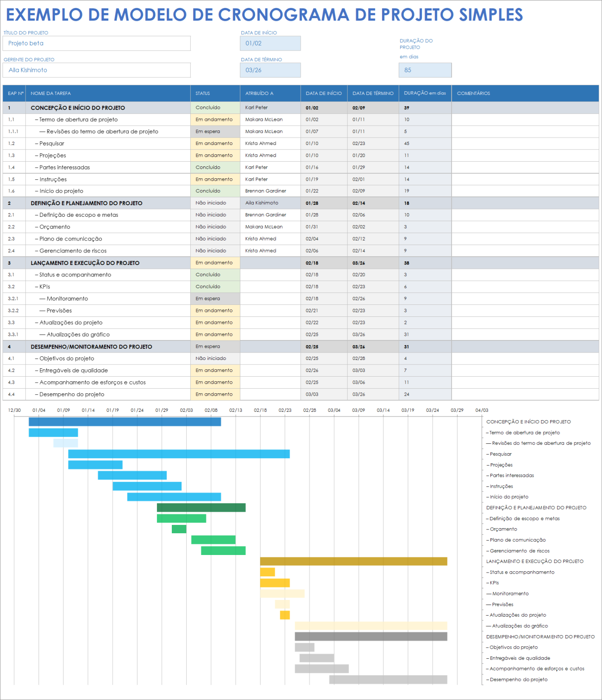Click the 02/18 date label on the timeline axis
The image size is (602, 700).
pos(260,410)
